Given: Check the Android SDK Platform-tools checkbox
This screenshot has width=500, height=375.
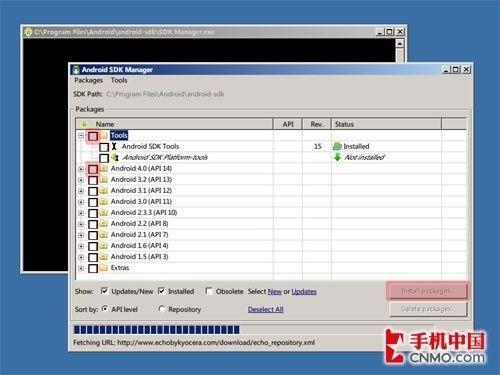Looking at the screenshot, I should (x=104, y=158).
